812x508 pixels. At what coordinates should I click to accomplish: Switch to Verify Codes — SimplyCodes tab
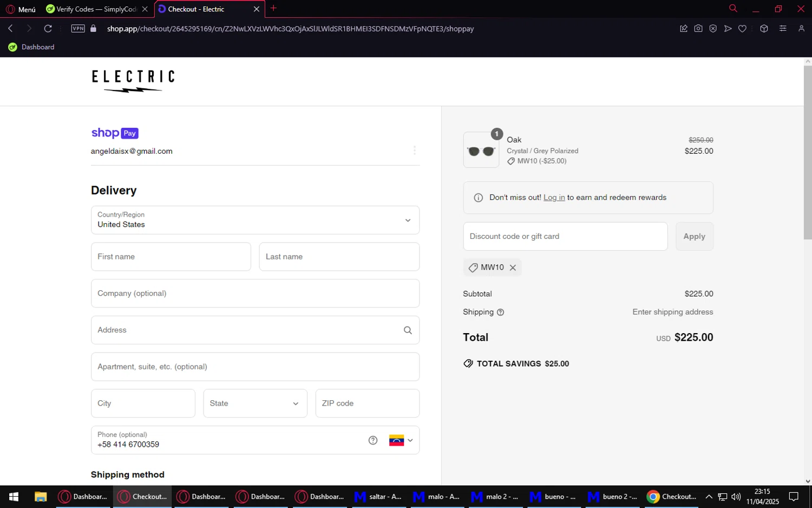[x=96, y=9]
